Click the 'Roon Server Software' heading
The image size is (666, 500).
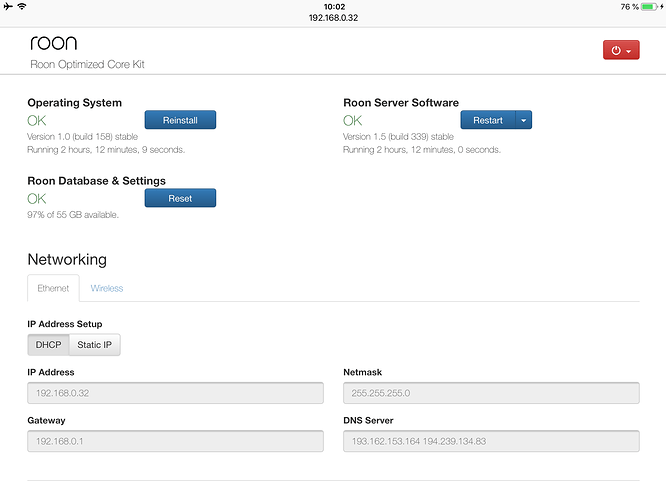(x=401, y=103)
